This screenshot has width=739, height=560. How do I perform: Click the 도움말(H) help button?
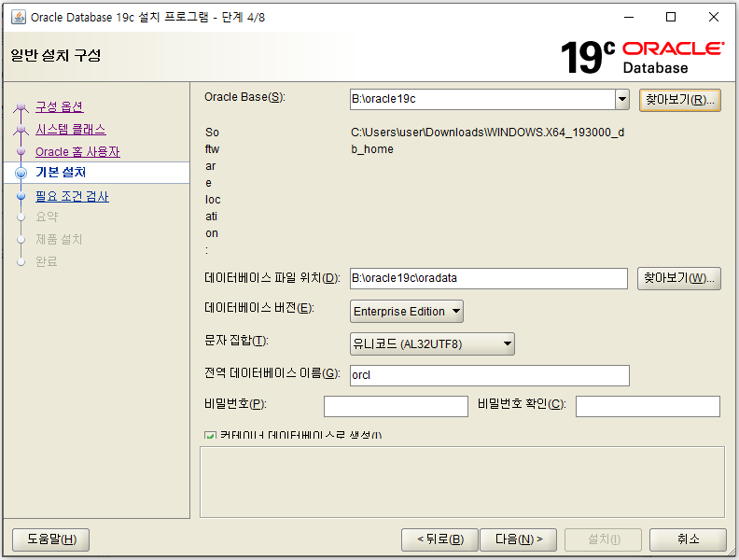tap(51, 539)
